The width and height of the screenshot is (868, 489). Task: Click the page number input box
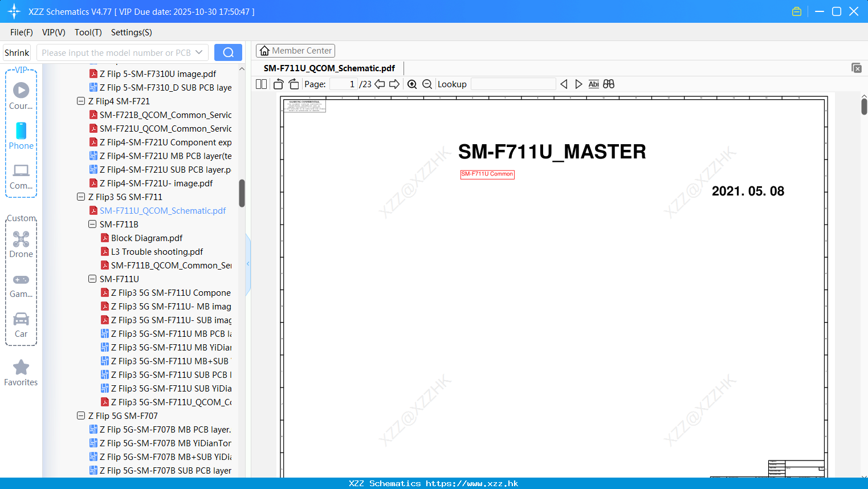(344, 84)
